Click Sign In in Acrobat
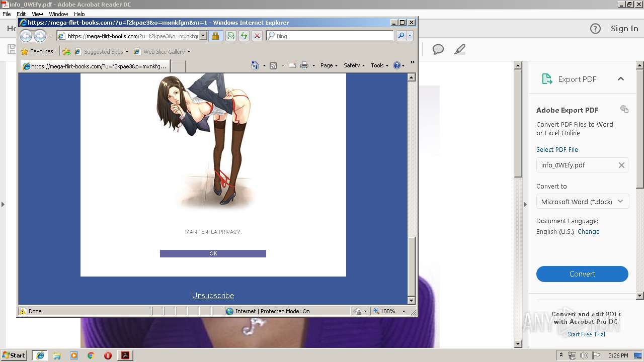Viewport: 644px width, 362px height. [x=624, y=29]
